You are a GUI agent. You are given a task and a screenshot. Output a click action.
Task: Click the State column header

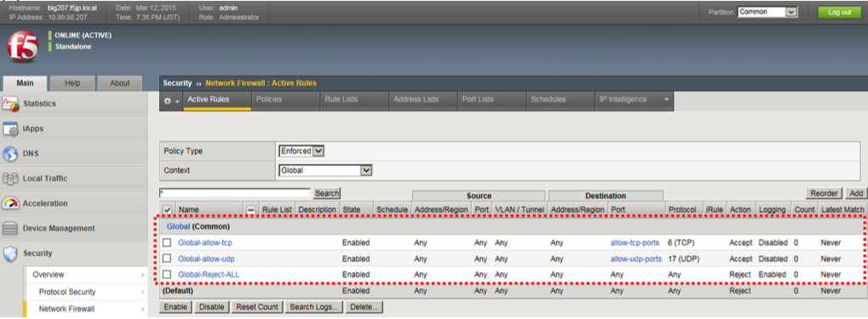(351, 210)
